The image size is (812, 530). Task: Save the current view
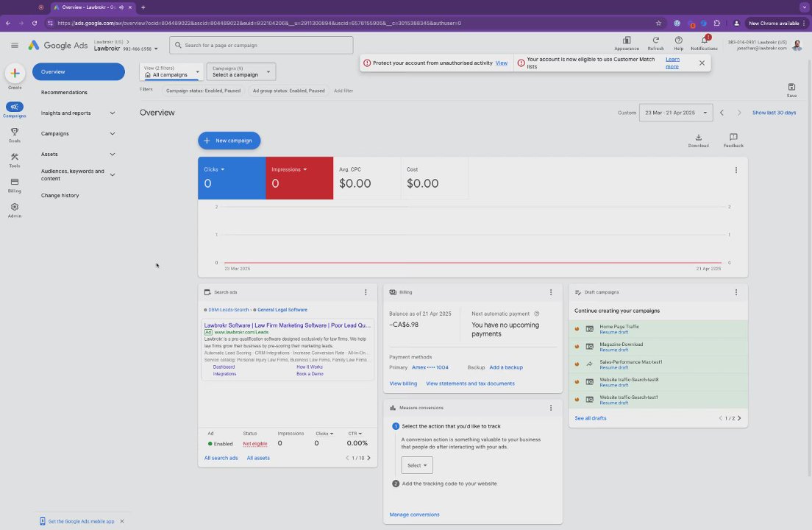click(x=791, y=90)
